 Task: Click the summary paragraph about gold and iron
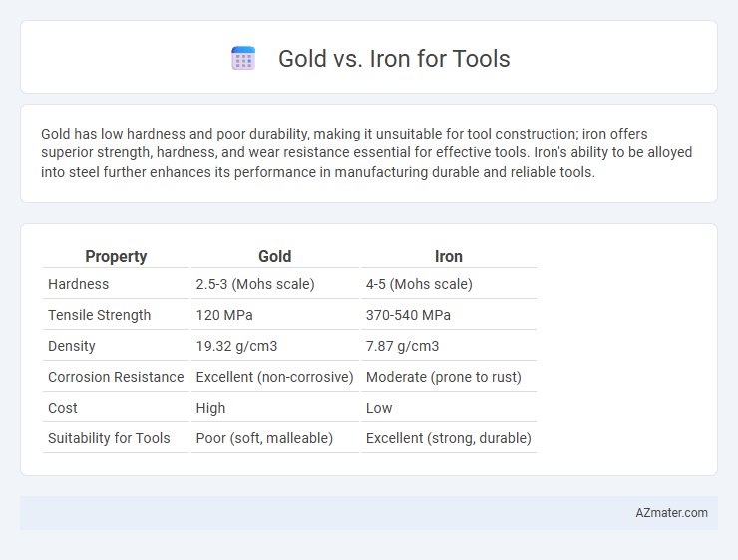pos(367,153)
